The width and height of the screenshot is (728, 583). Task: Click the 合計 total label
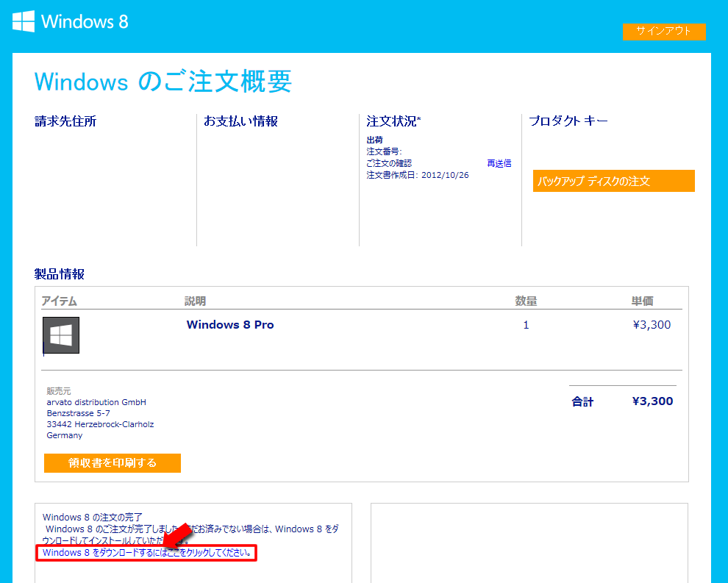coord(582,401)
